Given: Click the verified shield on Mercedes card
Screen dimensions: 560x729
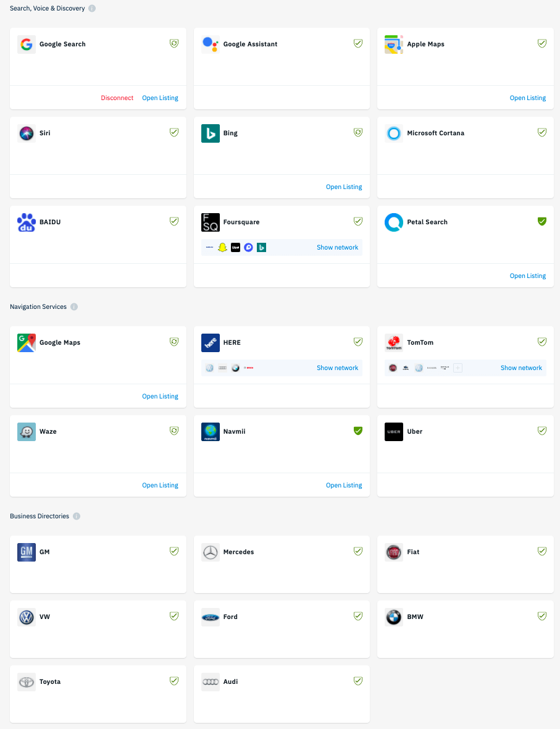Looking at the screenshot, I should [358, 551].
